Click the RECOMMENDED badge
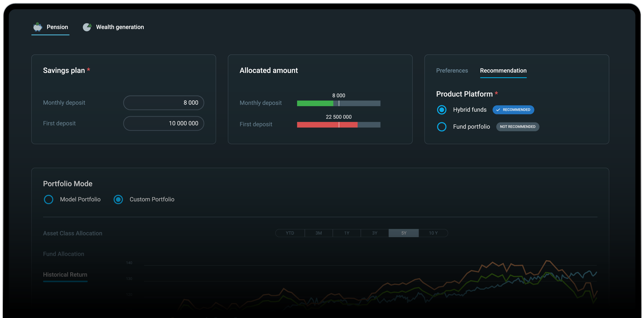Image resolution: width=644 pixels, height=318 pixels. 513,110
